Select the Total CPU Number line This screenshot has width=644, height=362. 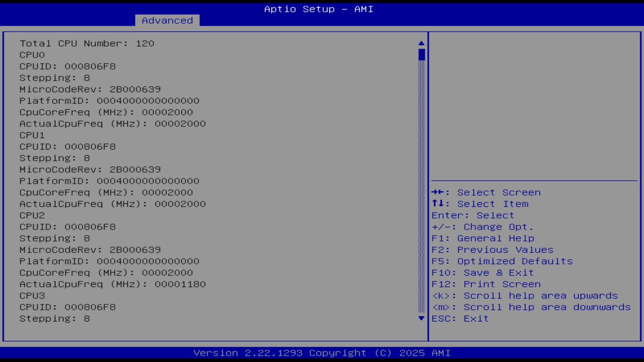pos(87,43)
